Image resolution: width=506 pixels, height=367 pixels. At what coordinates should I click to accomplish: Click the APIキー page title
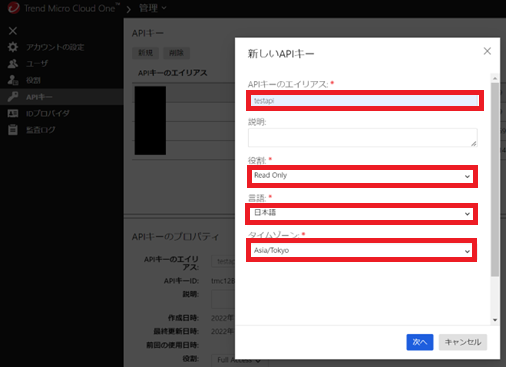point(148,33)
